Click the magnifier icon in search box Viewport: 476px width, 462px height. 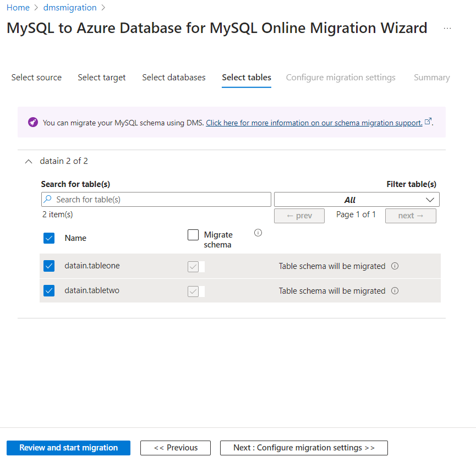pyautogui.click(x=48, y=199)
